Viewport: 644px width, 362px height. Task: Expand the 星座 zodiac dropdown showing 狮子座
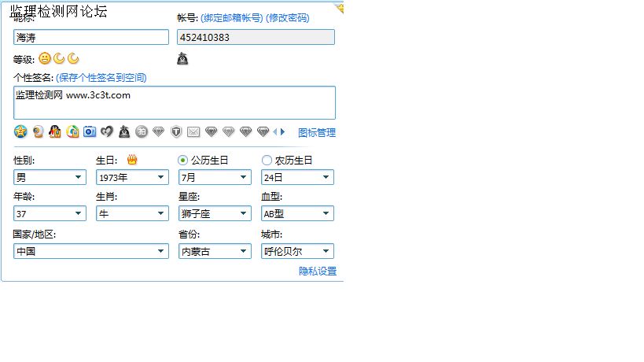pos(215,213)
